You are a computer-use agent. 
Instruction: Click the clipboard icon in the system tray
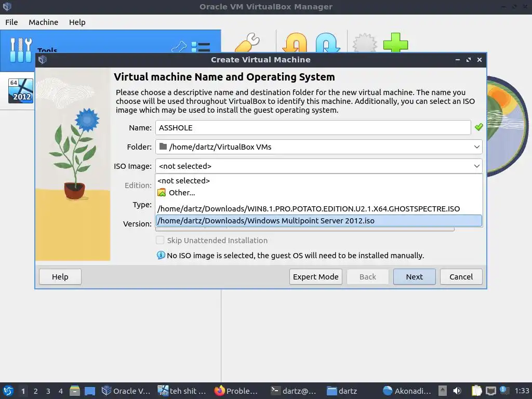tap(476, 391)
